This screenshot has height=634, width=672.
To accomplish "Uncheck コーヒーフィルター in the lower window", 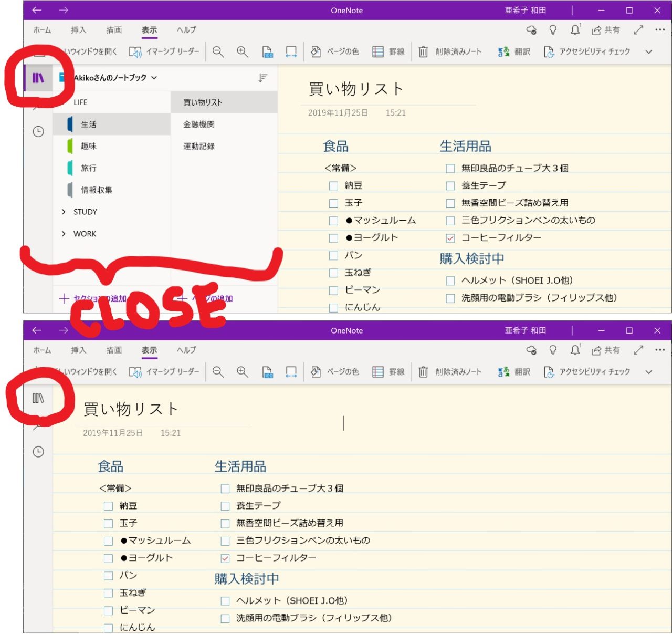I will pyautogui.click(x=225, y=558).
